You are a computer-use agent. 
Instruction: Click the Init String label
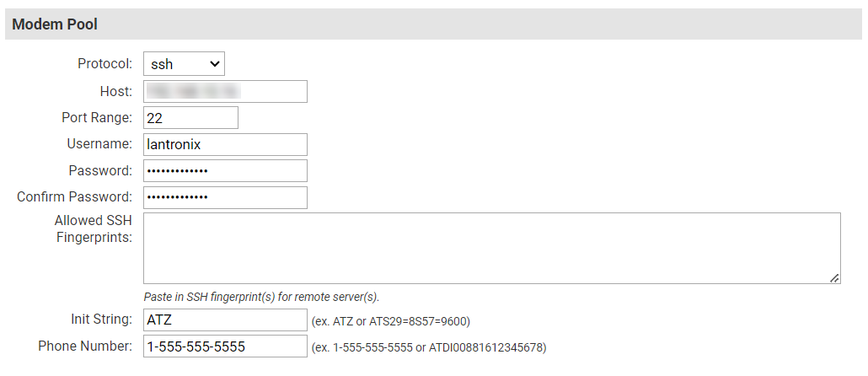pyautogui.click(x=102, y=320)
